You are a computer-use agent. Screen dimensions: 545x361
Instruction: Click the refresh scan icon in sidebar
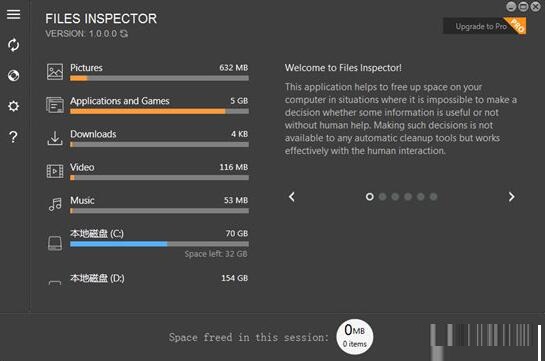13,45
